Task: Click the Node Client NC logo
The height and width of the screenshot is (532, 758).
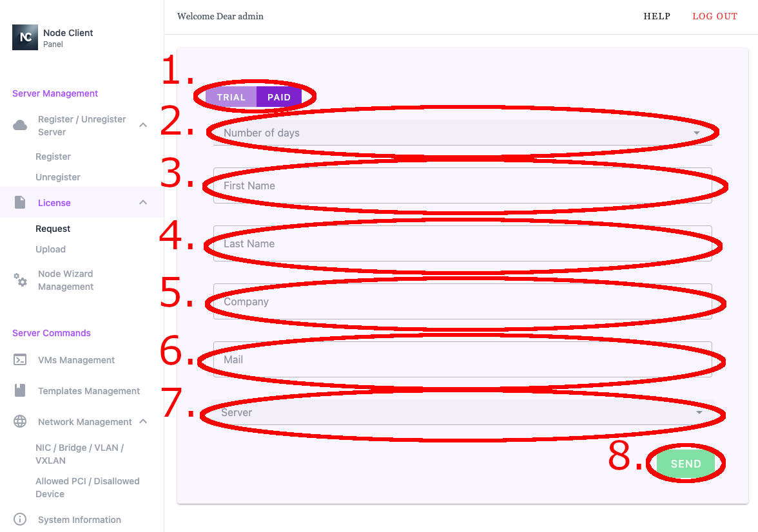Action: [25, 38]
